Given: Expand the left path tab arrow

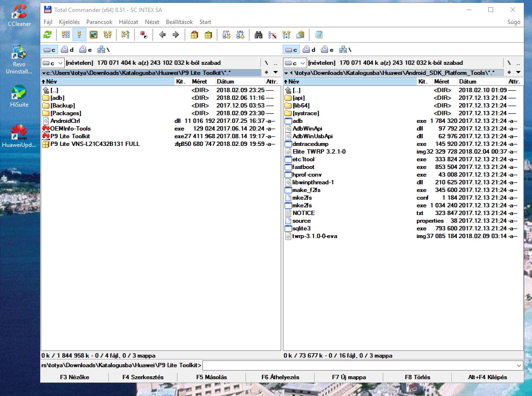Looking at the screenshot, I should [x=44, y=73].
